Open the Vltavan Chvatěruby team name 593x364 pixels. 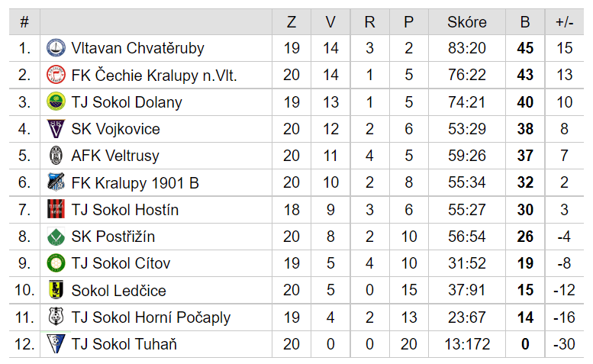tap(137, 48)
